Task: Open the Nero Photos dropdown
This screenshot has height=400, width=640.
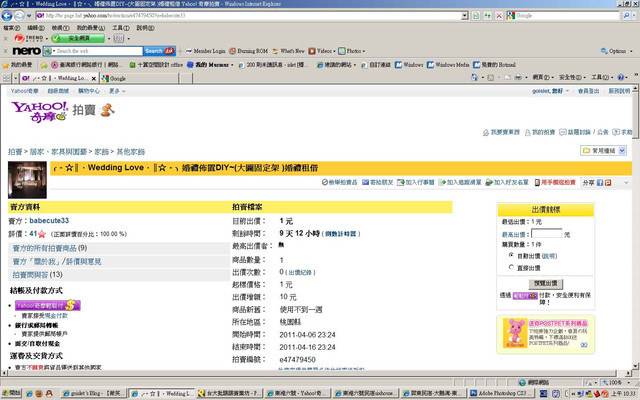Action: click(351, 51)
